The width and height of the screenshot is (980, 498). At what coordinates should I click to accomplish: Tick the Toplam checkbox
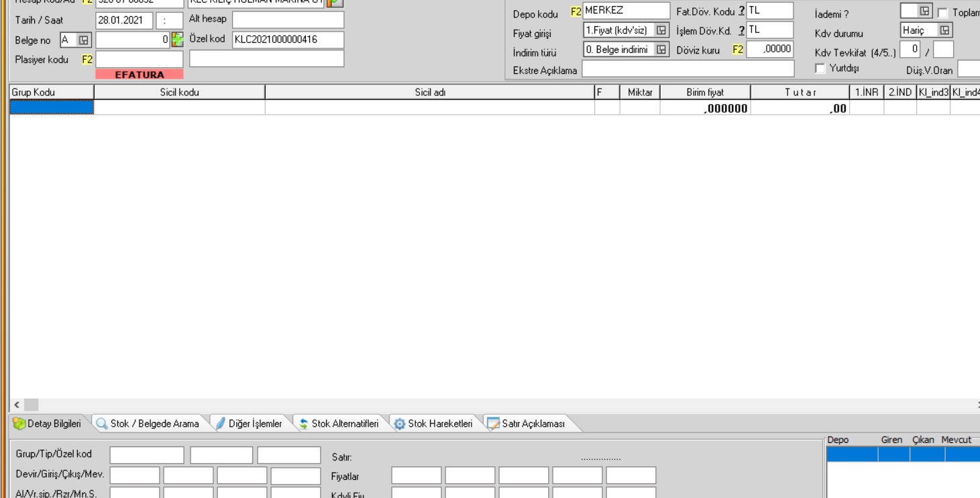pos(943,12)
